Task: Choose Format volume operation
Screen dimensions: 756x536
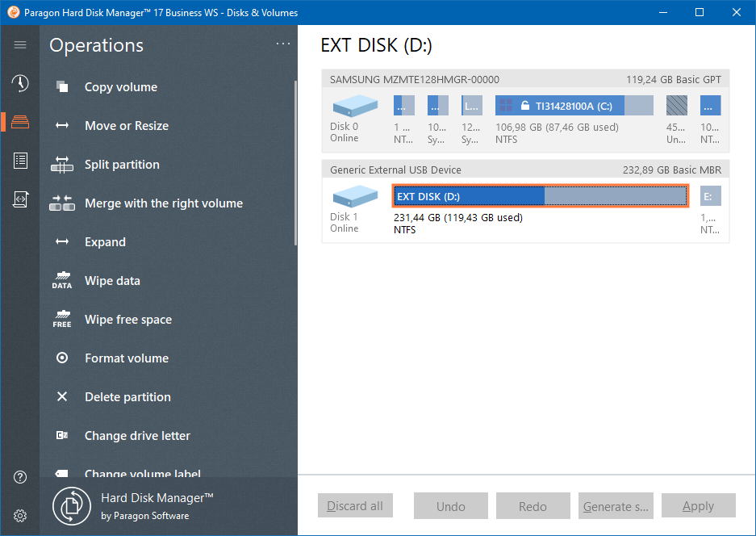Action: click(127, 358)
